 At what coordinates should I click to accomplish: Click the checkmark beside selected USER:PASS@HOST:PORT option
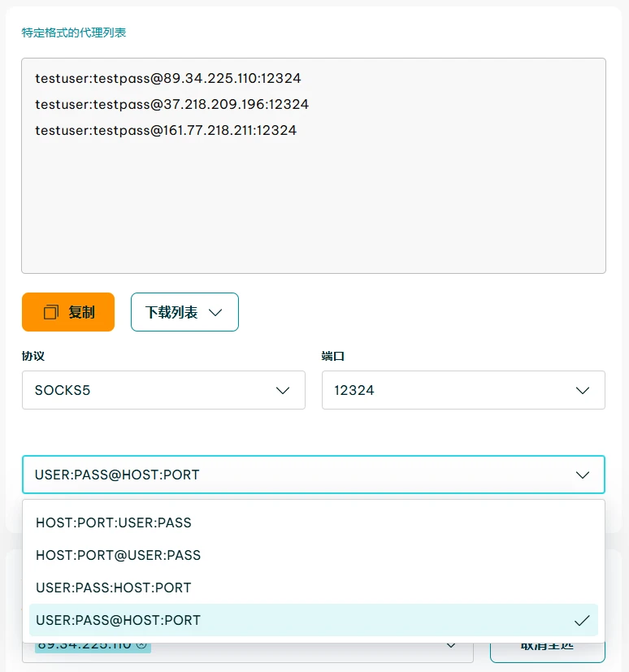581,621
